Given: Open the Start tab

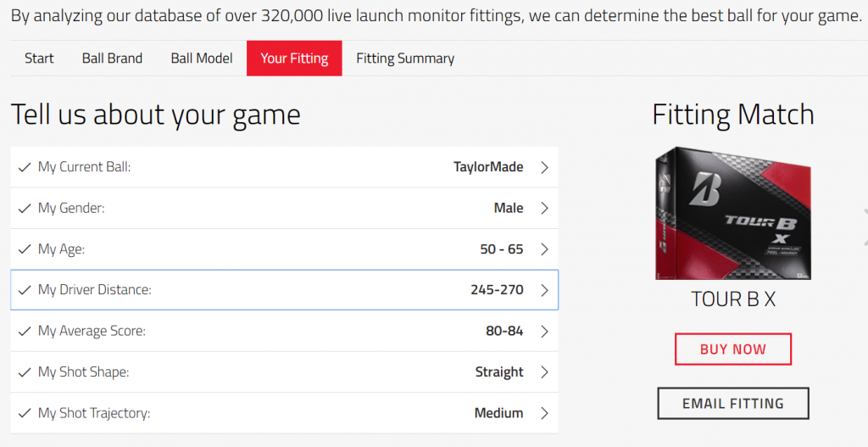Looking at the screenshot, I should click(39, 59).
